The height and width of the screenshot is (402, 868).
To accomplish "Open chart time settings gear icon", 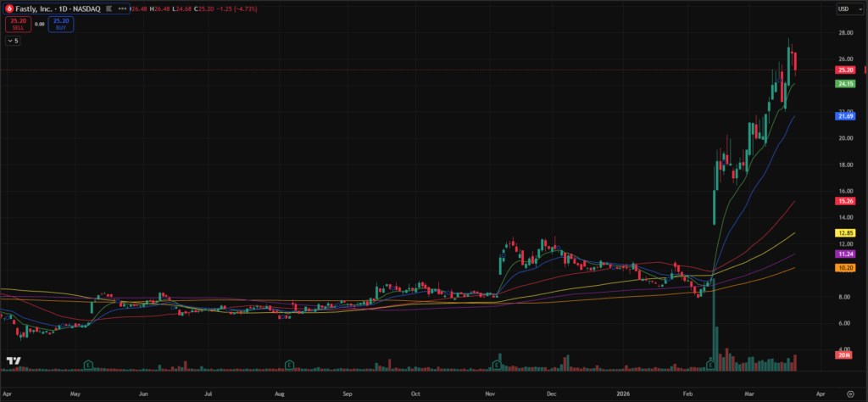I will [x=850, y=395].
